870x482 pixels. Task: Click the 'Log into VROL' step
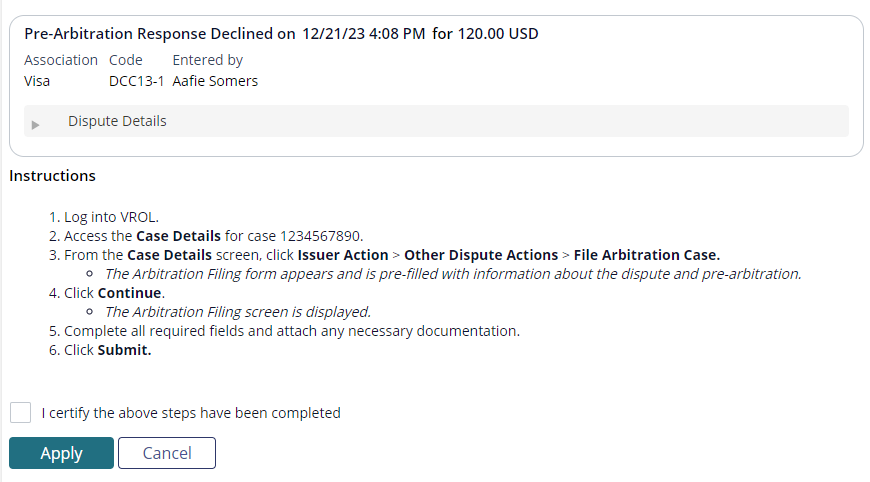[x=111, y=217]
